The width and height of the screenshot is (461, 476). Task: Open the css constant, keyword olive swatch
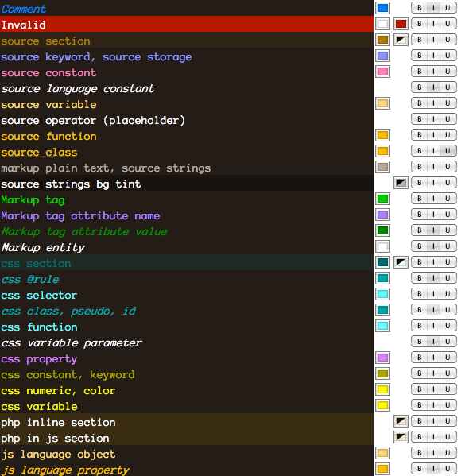(x=382, y=373)
